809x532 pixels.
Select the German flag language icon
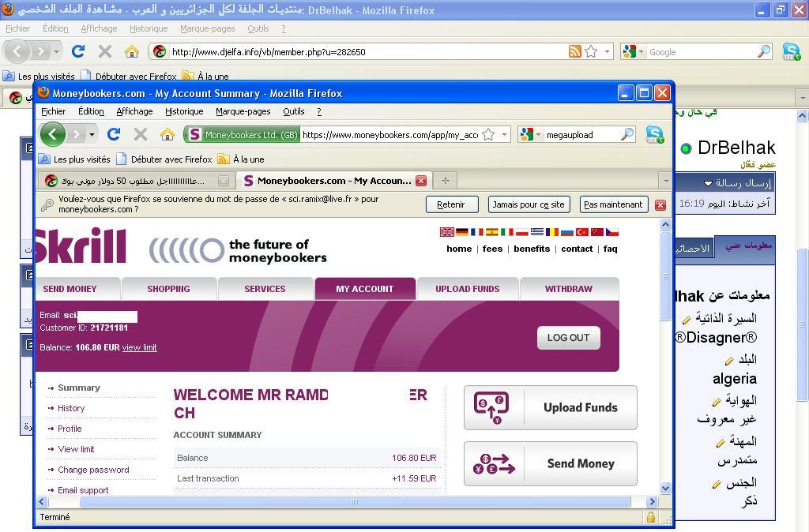[461, 232]
